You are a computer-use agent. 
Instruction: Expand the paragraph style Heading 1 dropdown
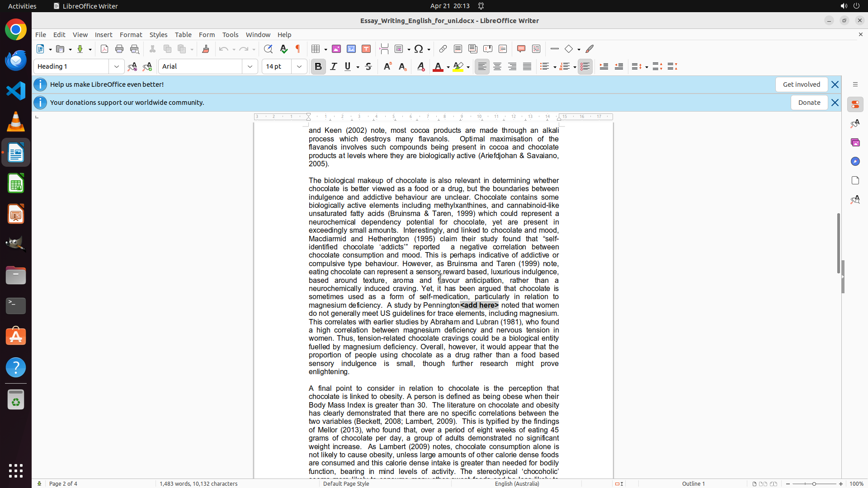117,66
